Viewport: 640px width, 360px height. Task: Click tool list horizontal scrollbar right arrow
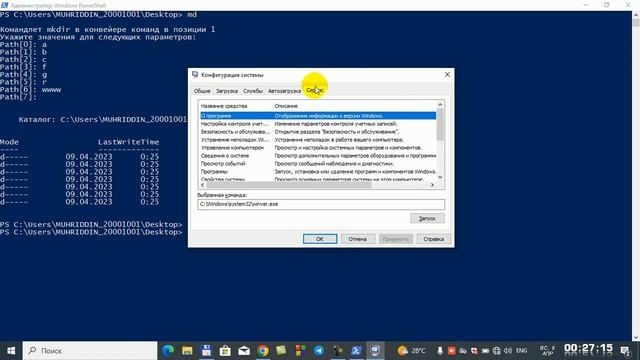pos(432,185)
